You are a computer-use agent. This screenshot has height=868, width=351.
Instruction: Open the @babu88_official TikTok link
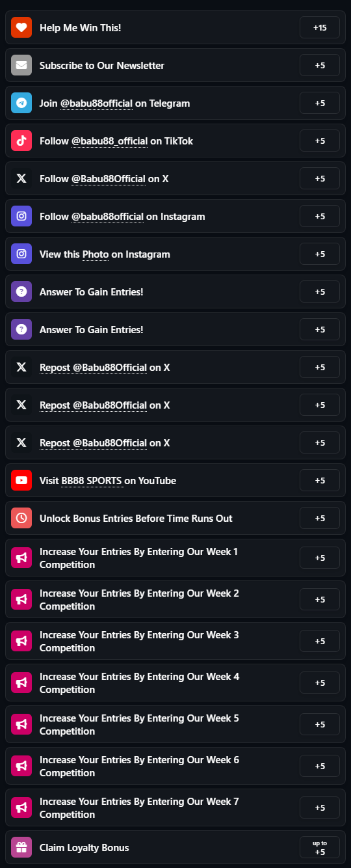pyautogui.click(x=109, y=141)
